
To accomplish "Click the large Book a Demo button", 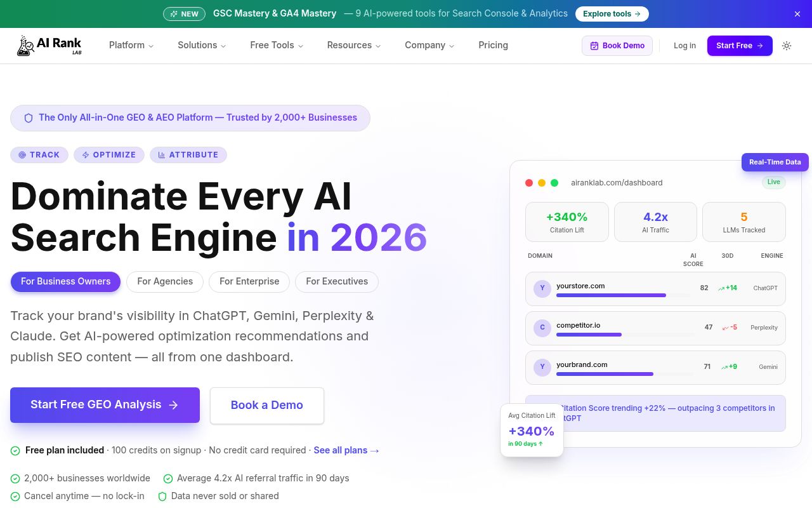I will (x=267, y=405).
